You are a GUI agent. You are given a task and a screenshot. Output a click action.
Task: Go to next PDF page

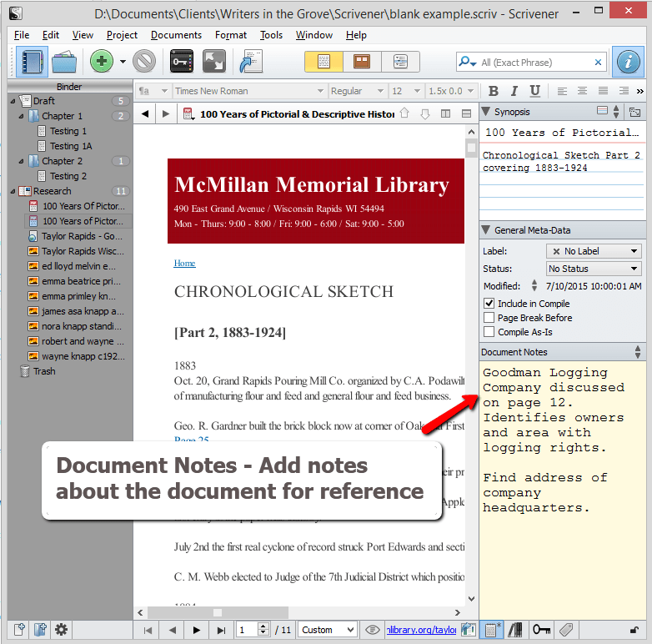[x=196, y=630]
